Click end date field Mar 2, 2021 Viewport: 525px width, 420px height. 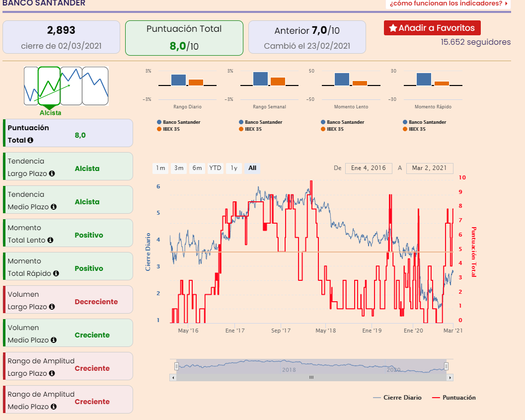click(x=430, y=168)
